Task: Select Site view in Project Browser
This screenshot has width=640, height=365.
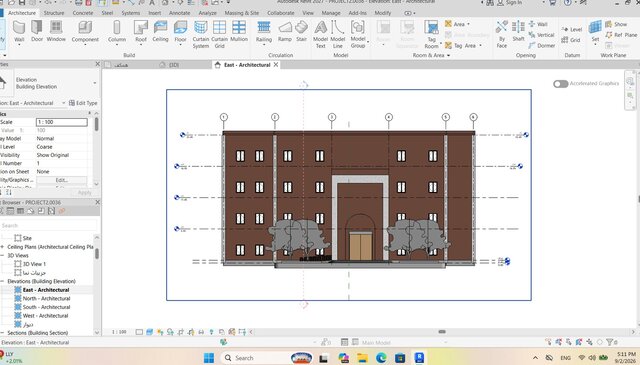Action: pos(27,238)
